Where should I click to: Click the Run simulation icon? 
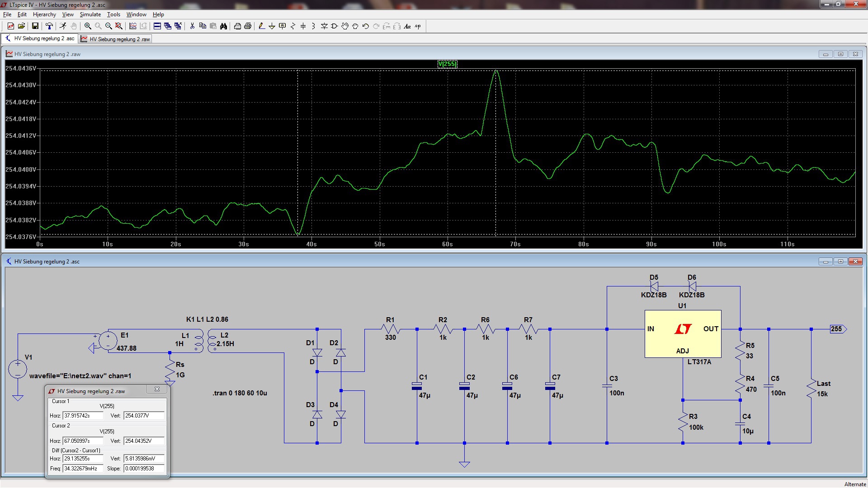[x=63, y=26]
